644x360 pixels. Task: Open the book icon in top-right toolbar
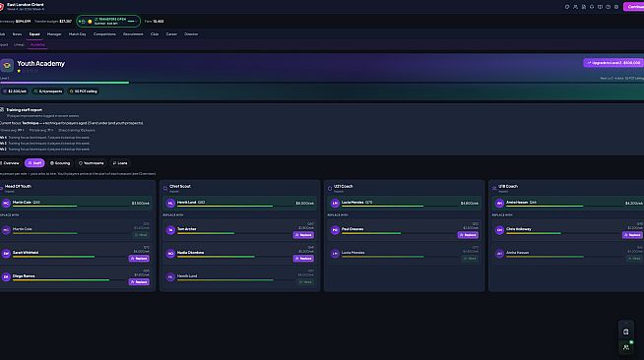pos(600,7)
